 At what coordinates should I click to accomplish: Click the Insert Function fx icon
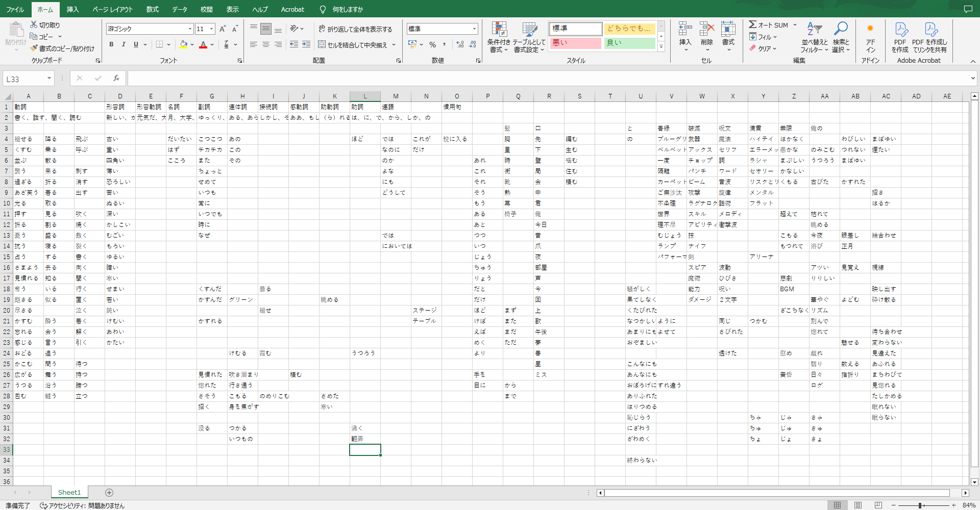pyautogui.click(x=116, y=78)
